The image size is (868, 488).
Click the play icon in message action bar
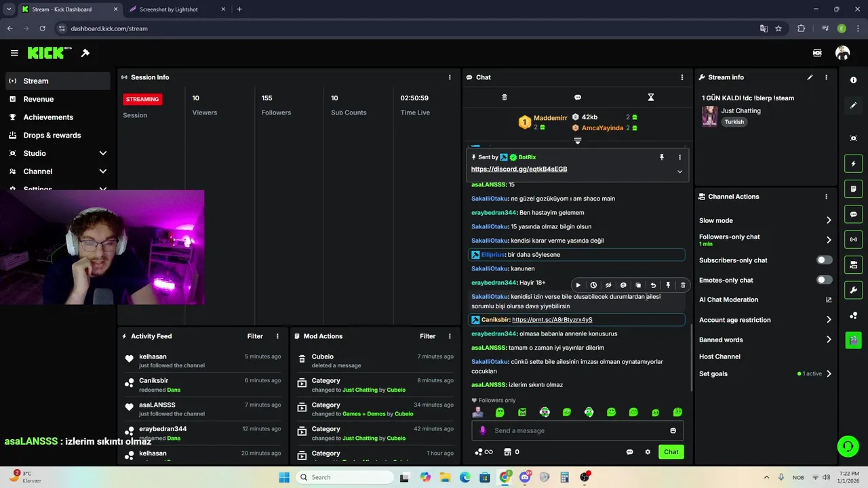tap(578, 285)
